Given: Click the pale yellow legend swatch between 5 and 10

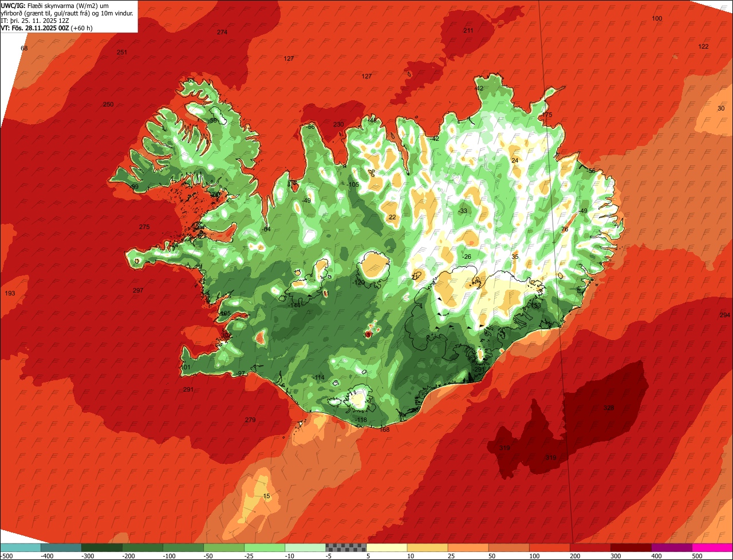Looking at the screenshot, I should point(387,547).
